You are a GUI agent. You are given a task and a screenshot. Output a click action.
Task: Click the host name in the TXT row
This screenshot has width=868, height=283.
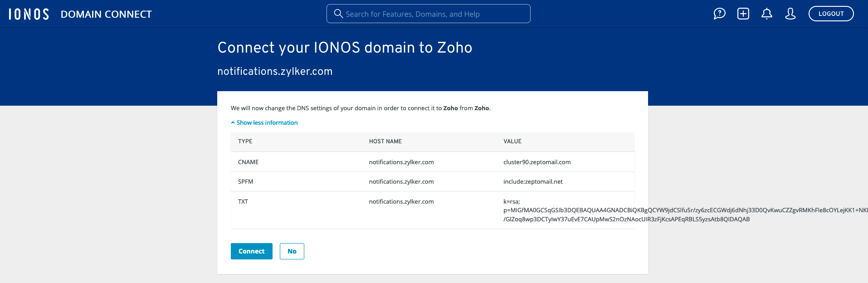tap(401, 201)
